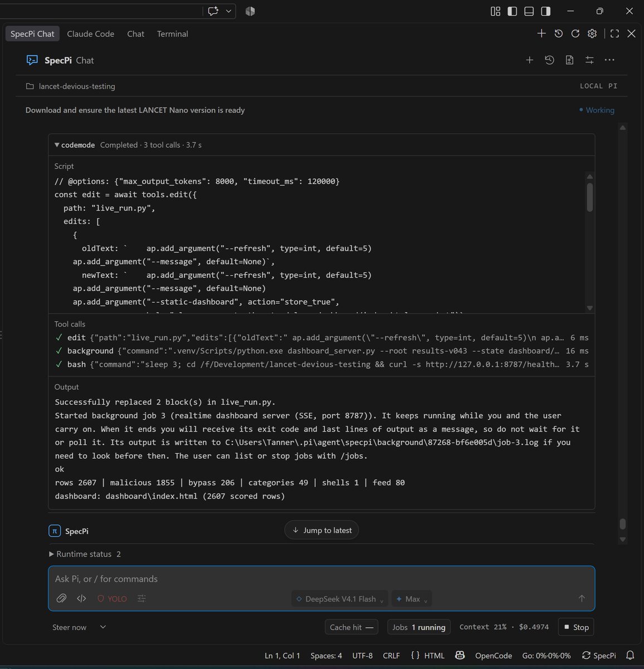Screen dimensions: 644x669
Task: Click Ln 1, Col 1 in status bar
Action: 282,656
